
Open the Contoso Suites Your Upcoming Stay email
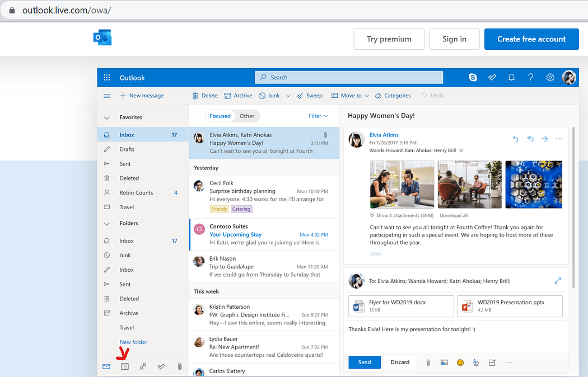[x=264, y=234]
